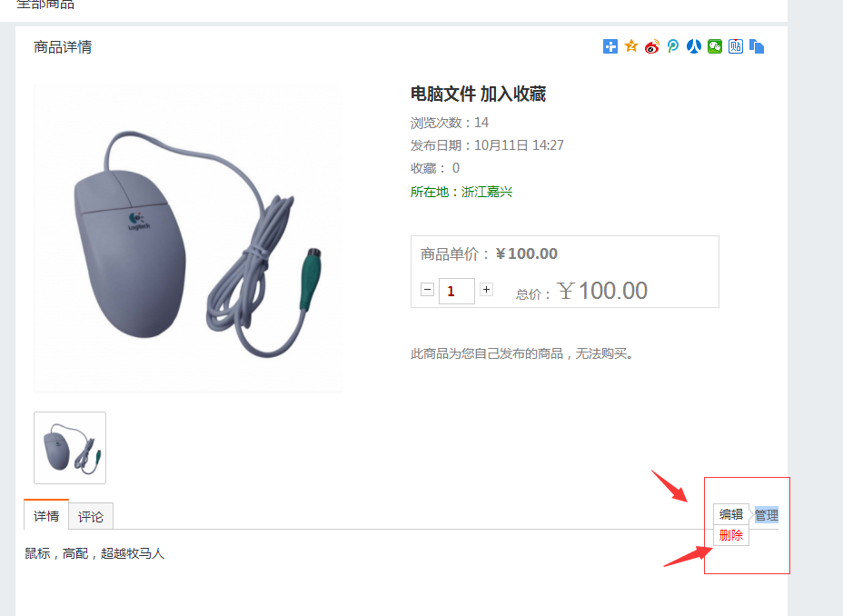Viewport: 843px width, 616px height.
Task: Share to Renren network icon
Action: pyautogui.click(x=694, y=46)
